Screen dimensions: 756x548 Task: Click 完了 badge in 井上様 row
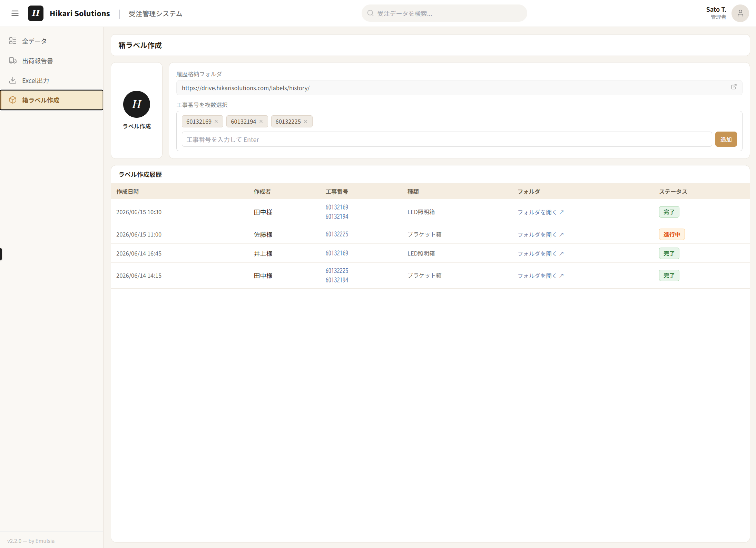click(x=669, y=253)
